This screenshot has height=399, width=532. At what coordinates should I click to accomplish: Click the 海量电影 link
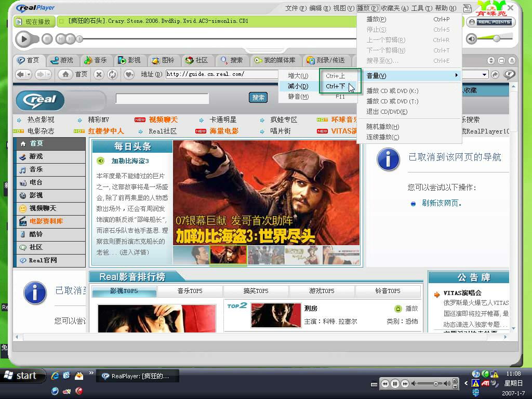tap(224, 131)
